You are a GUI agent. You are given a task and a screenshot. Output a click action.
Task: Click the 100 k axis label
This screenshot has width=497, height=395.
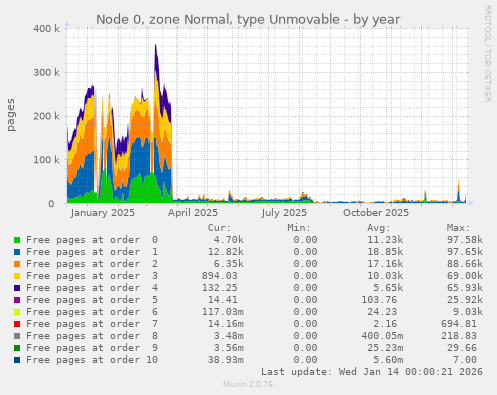tap(46, 160)
